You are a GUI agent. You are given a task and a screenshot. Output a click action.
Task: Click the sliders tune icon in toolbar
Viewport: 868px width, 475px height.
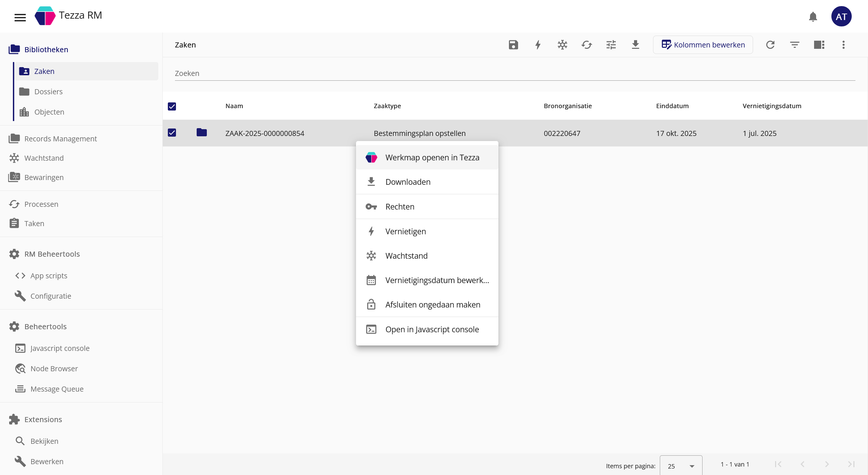tap(611, 45)
